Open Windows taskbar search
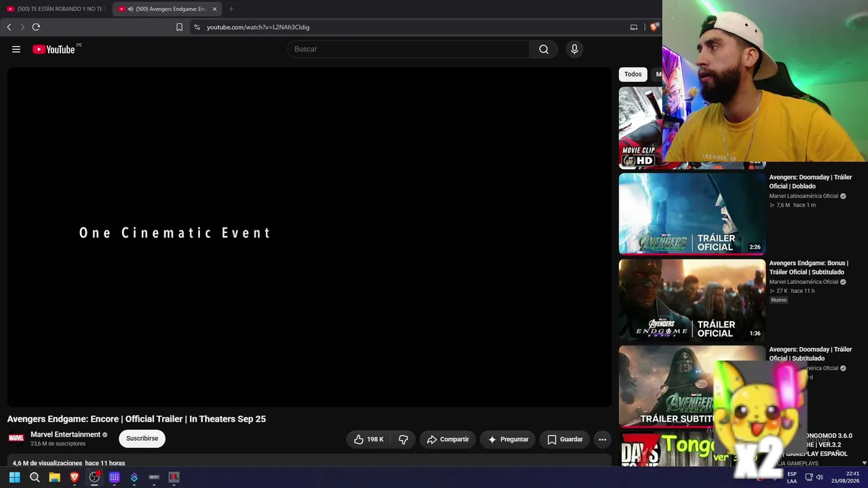The image size is (868, 488). (x=35, y=477)
